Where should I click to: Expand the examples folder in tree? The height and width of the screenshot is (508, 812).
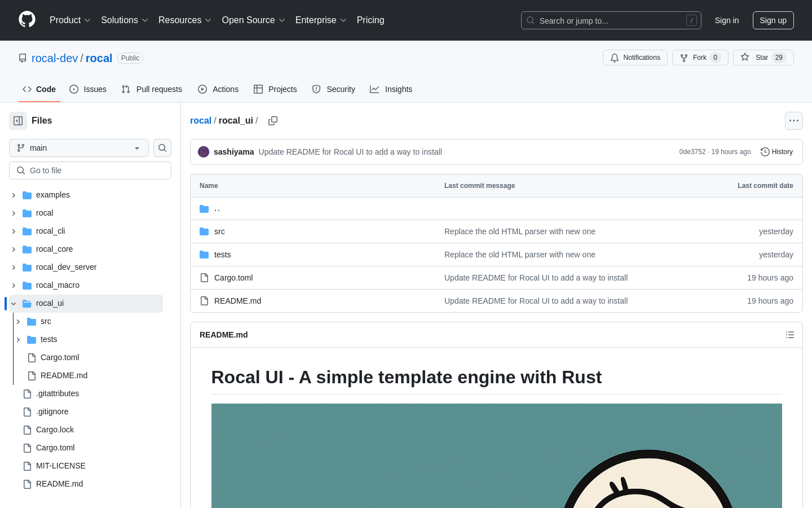tap(14, 195)
